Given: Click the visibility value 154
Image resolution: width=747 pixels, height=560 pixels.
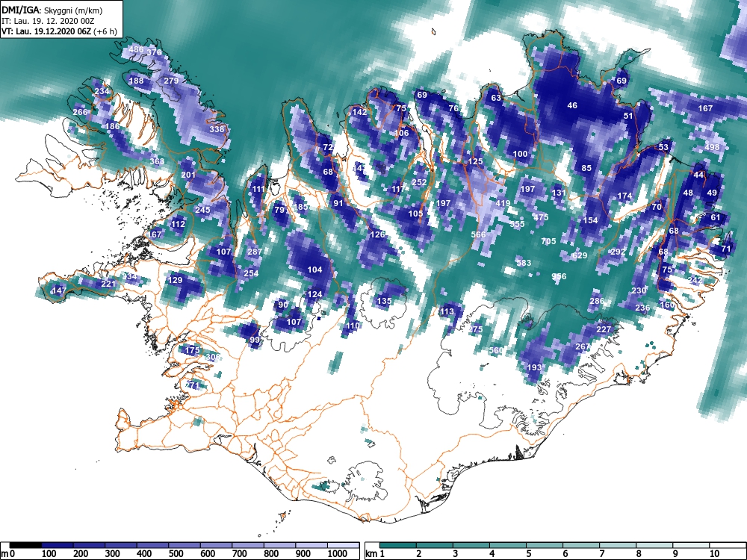Looking at the screenshot, I should click(590, 220).
